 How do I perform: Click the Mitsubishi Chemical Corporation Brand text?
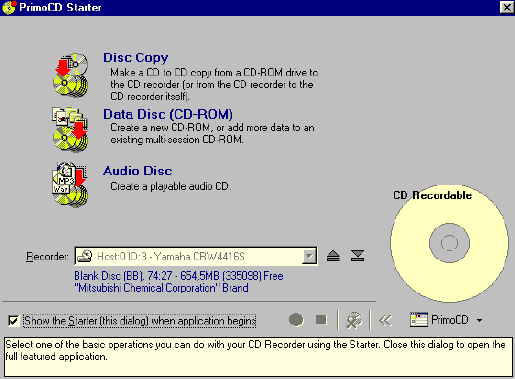(161, 288)
